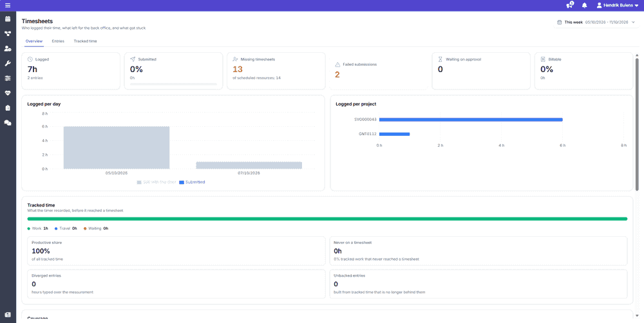This screenshot has height=323, width=644.
Task: Click the Logged per project chart heading
Action: point(355,104)
